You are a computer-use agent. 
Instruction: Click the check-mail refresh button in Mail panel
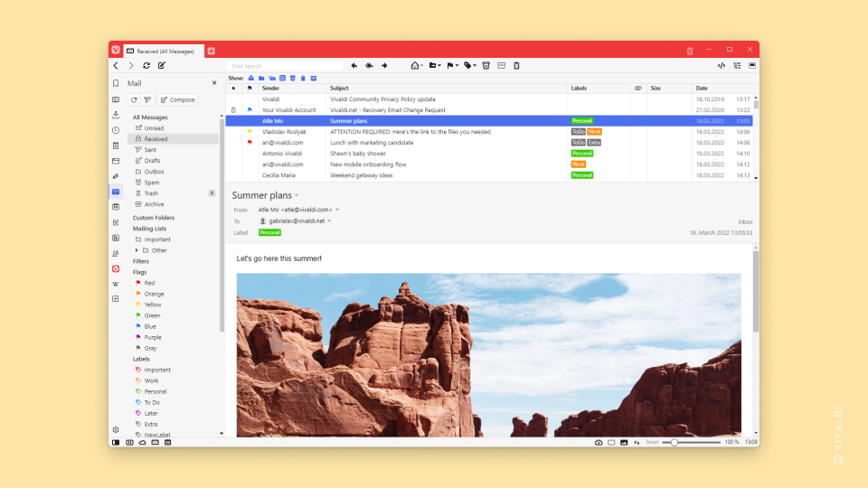point(134,100)
